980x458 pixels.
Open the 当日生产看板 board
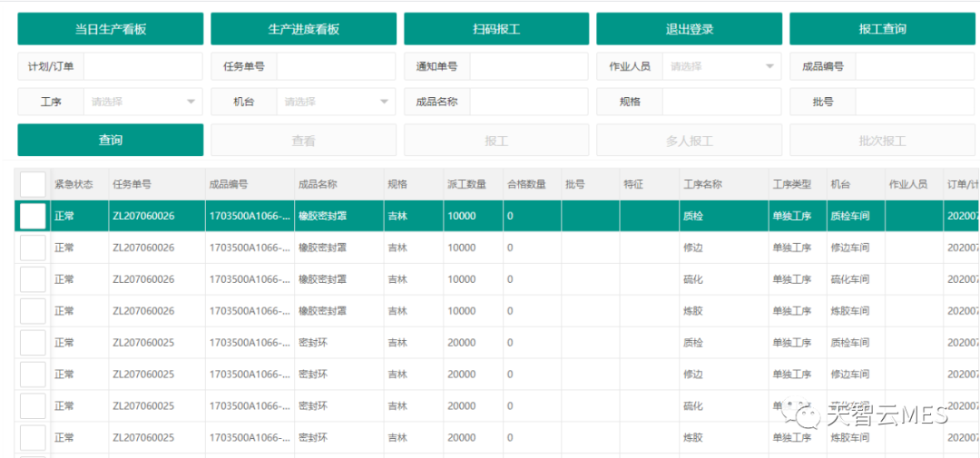click(x=110, y=29)
